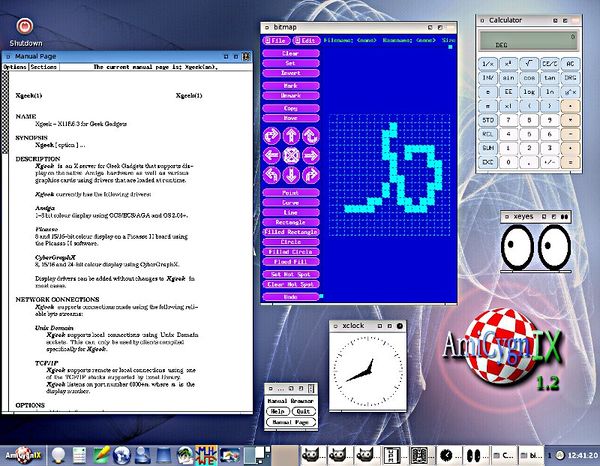
Task: Select the Point drawing mode
Action: [x=290, y=192]
